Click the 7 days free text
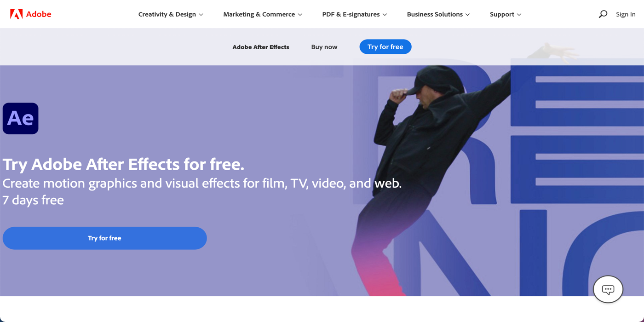644x322 pixels. tap(33, 200)
